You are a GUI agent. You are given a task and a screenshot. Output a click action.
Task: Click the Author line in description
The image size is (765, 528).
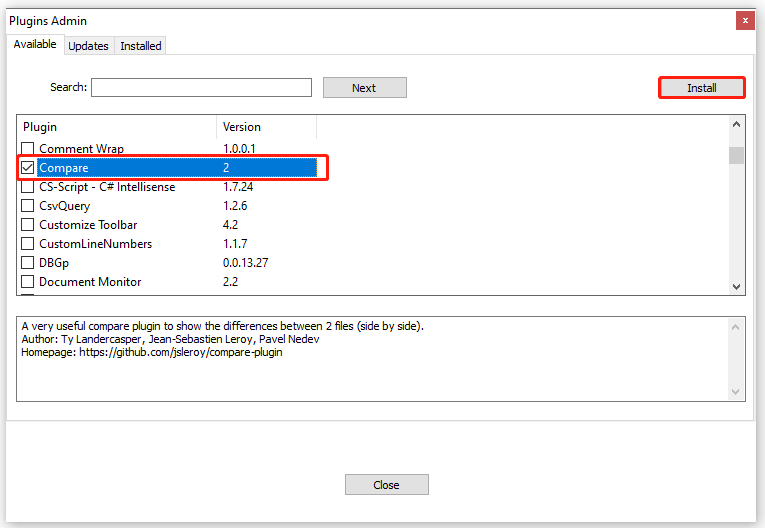[x=170, y=339]
